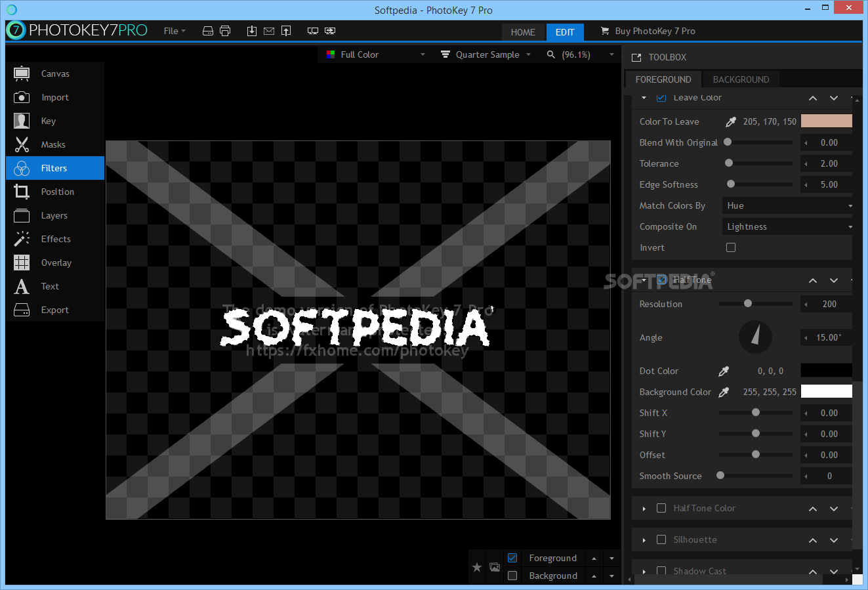This screenshot has width=868, height=590.
Task: Expand the Shadow Cast section
Action: 644,572
